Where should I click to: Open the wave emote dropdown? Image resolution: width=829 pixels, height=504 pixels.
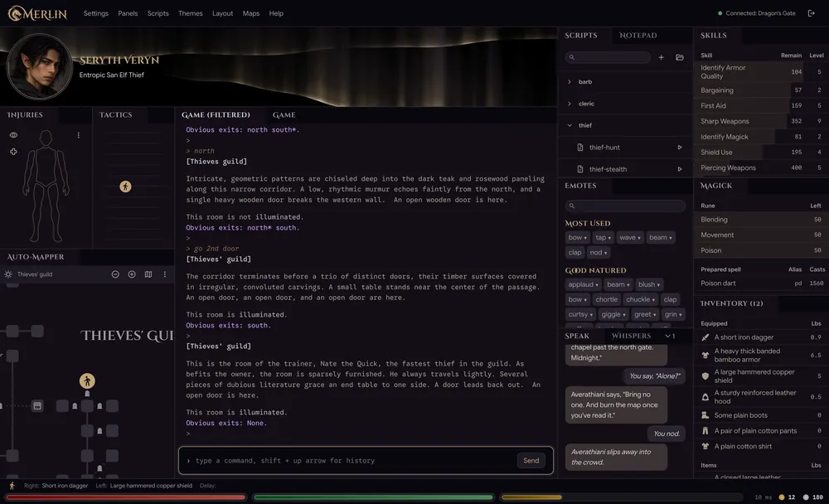point(630,237)
